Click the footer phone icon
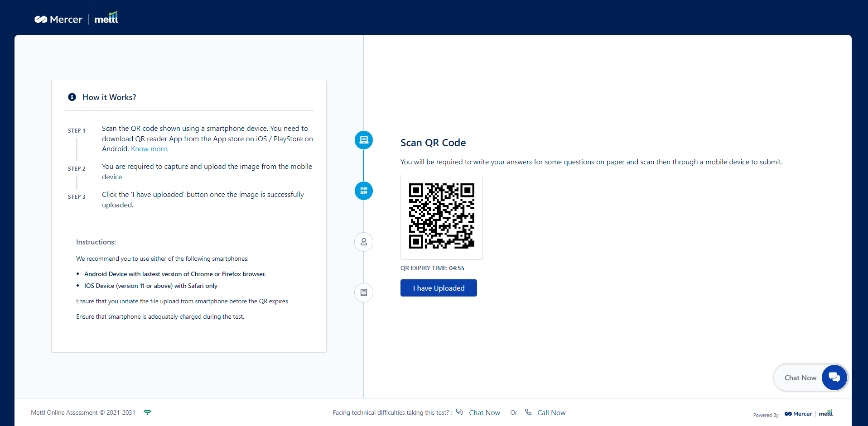868x426 pixels. (528, 412)
